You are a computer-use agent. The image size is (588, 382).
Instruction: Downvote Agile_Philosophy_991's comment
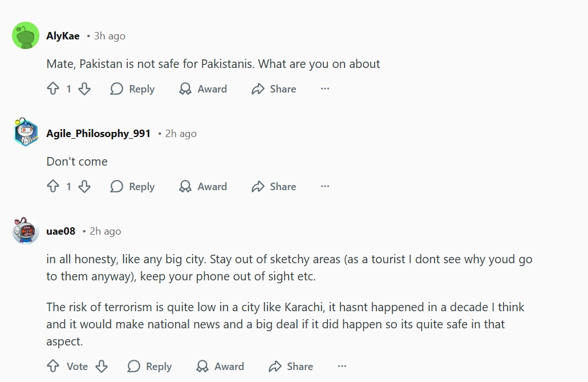[84, 187]
